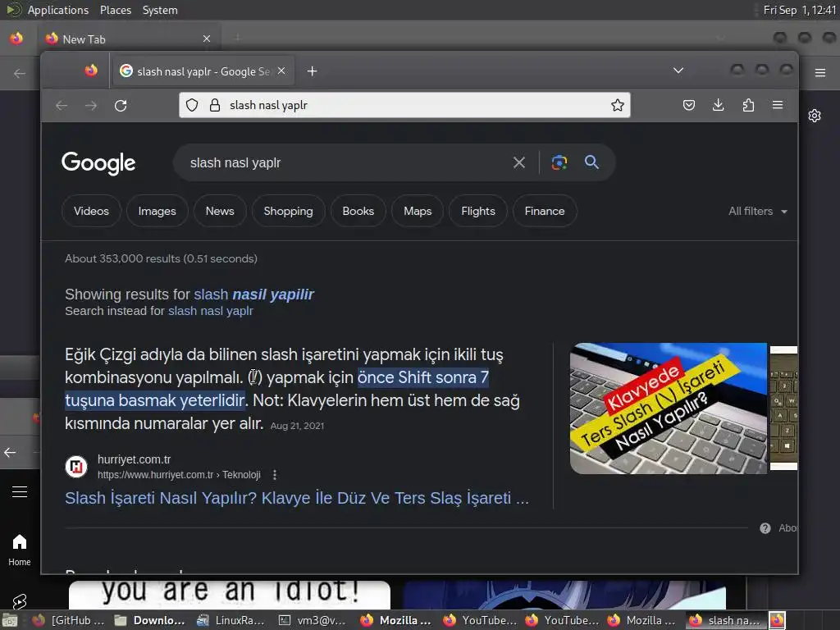Go back in the front browser window

tap(62, 106)
